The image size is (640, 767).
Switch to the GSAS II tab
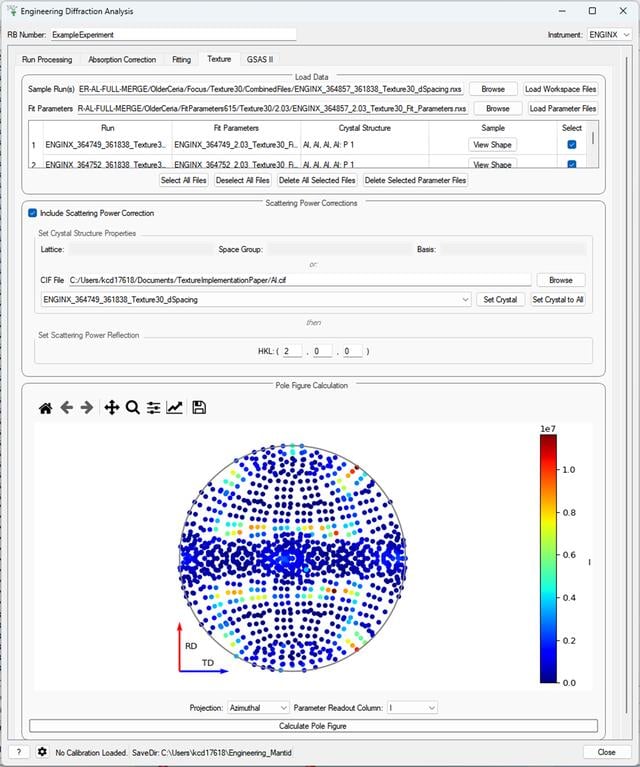pos(260,60)
